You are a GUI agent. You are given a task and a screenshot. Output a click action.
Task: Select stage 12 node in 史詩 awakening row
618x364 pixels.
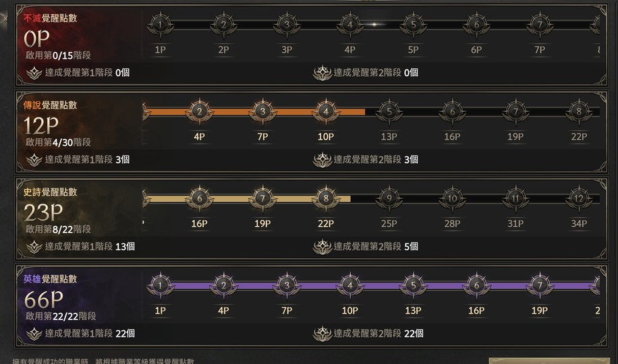click(578, 199)
